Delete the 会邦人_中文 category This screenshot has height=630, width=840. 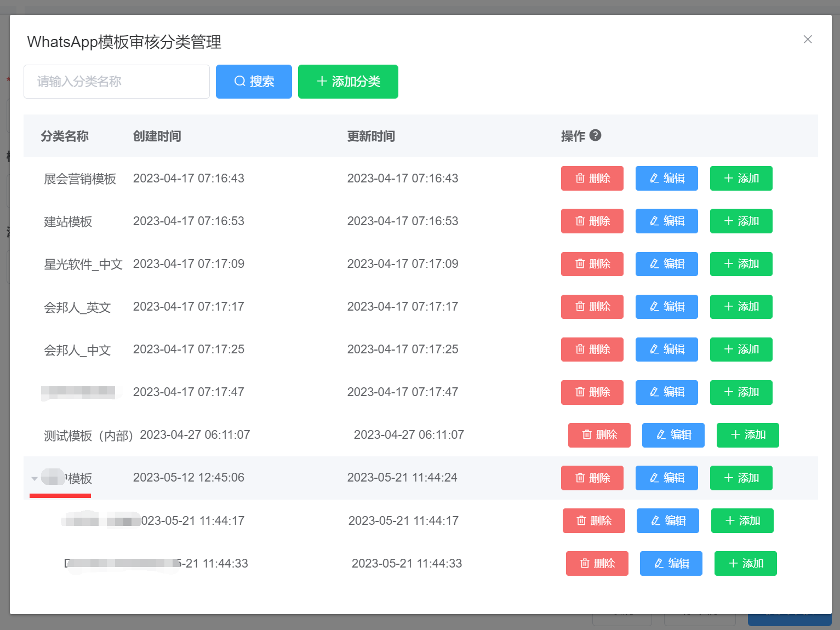point(592,350)
